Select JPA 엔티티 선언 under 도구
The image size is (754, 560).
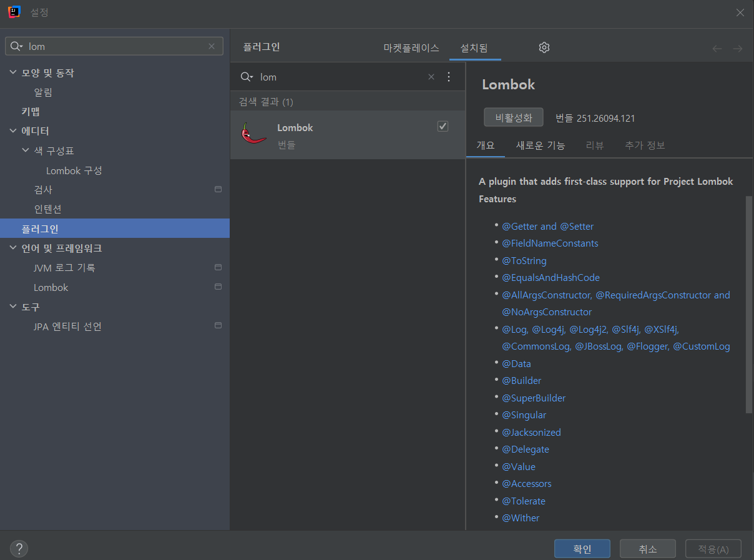tap(67, 327)
